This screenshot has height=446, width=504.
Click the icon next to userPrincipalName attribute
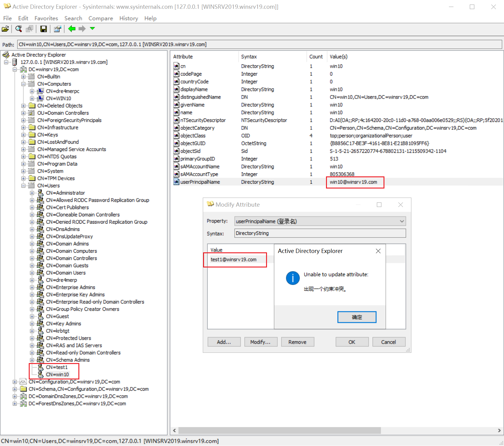coord(176,182)
